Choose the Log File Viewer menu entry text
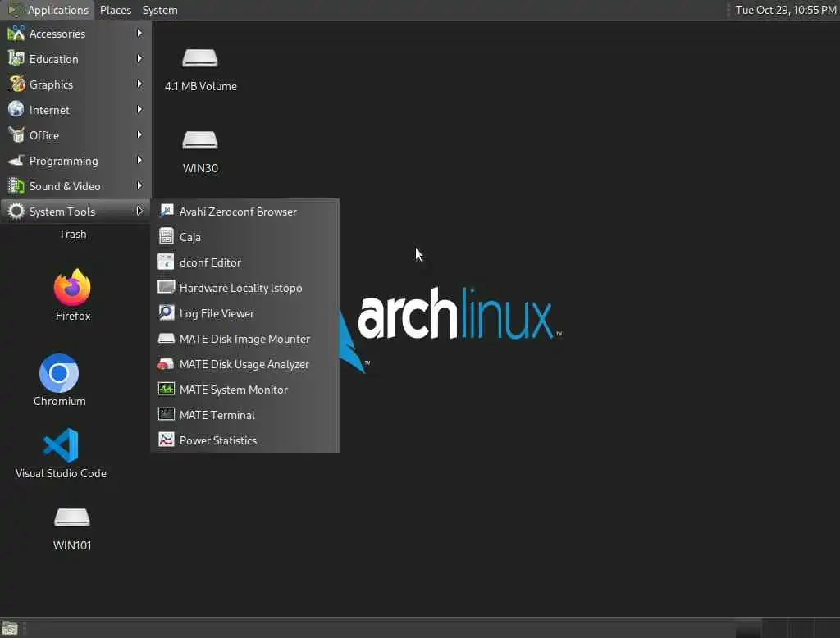The height and width of the screenshot is (638, 840). pos(217,313)
